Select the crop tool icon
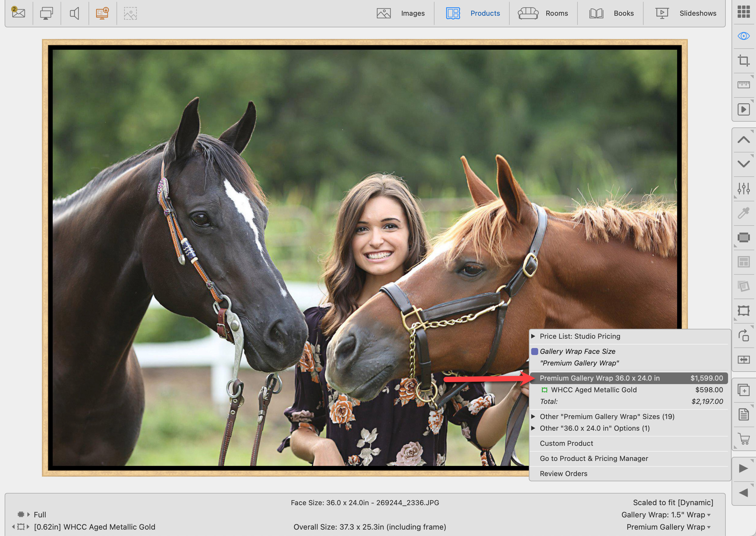 (x=743, y=61)
